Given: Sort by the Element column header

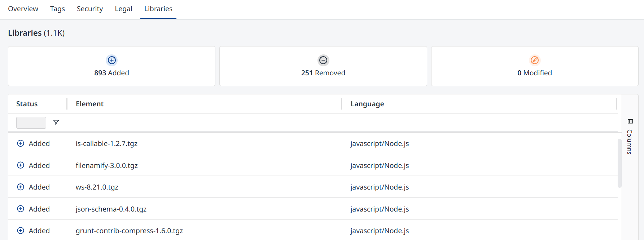Looking at the screenshot, I should (89, 104).
